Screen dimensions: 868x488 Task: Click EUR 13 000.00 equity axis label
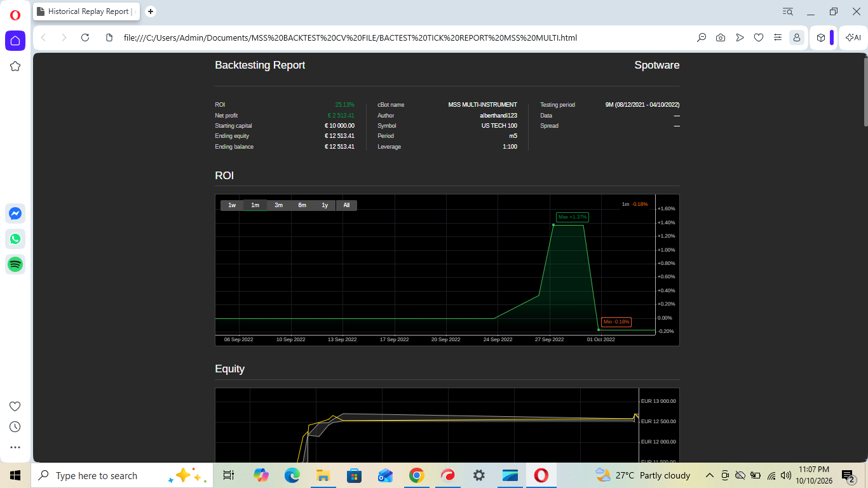click(658, 401)
